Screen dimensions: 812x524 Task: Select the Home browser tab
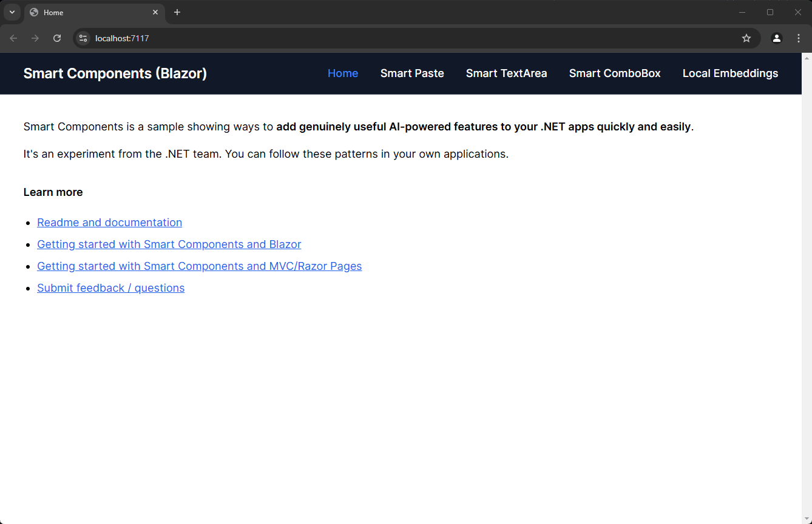tap(95, 12)
